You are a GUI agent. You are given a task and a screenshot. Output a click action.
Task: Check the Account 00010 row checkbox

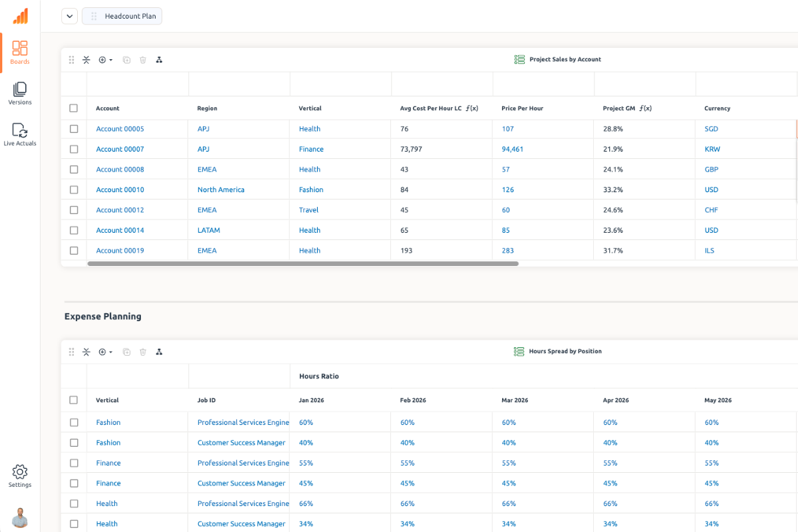74,190
